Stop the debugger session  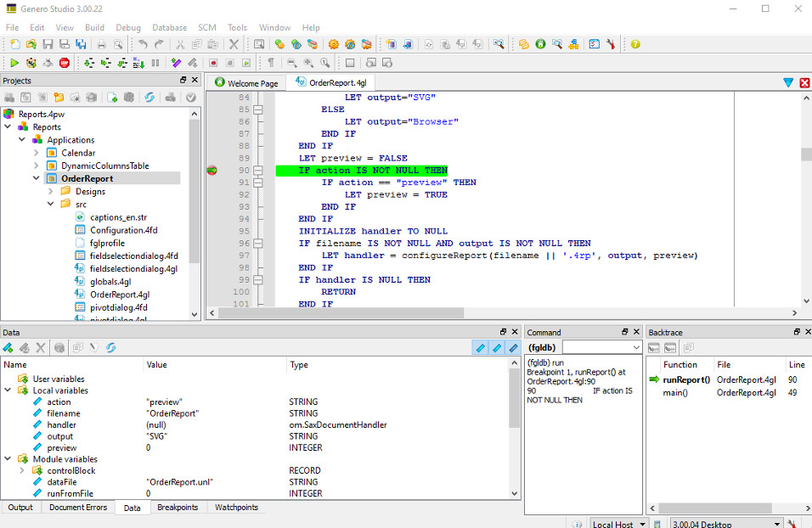65,62
